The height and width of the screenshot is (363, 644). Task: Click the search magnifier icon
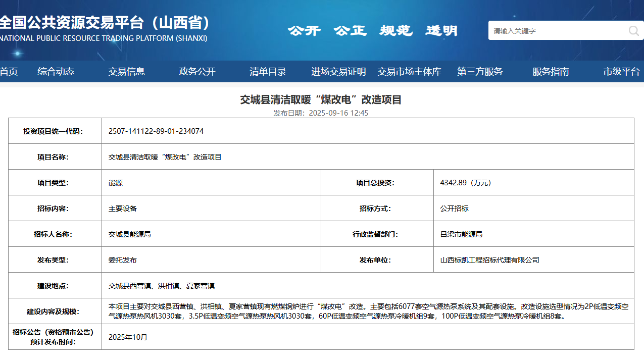633,31
